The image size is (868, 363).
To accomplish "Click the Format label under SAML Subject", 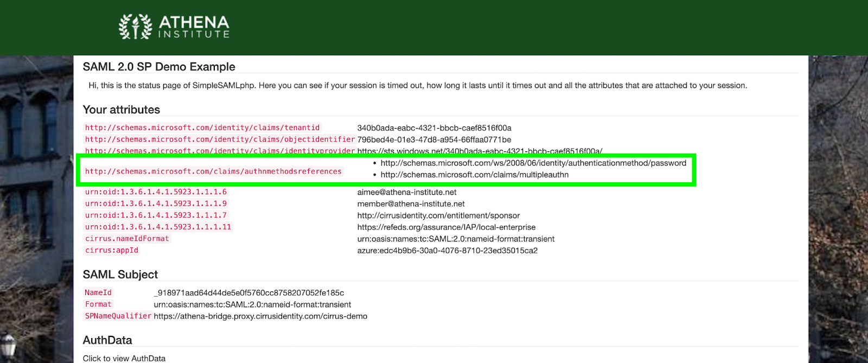I will pos(98,304).
